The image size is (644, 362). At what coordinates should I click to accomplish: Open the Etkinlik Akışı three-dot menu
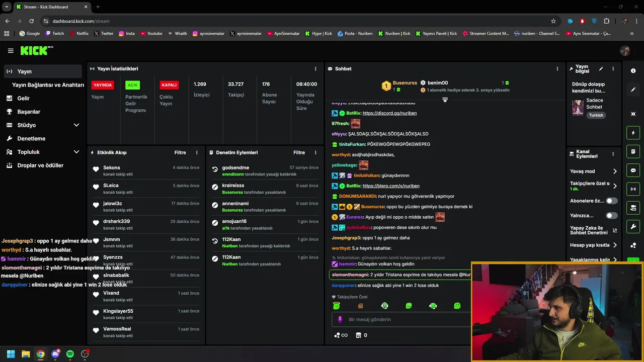tap(197, 152)
